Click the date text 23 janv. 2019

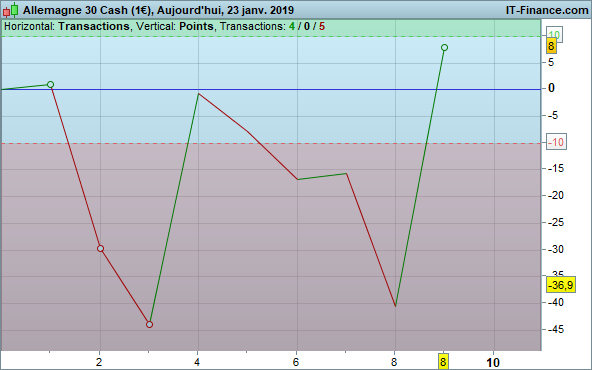(260, 10)
